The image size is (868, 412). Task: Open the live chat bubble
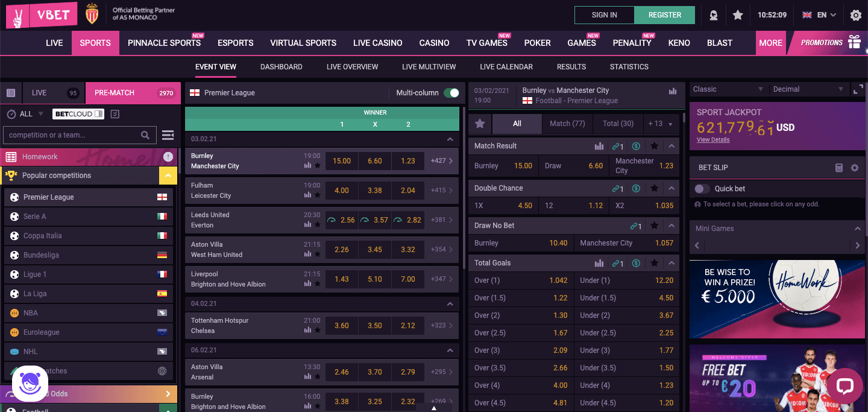[844, 387]
